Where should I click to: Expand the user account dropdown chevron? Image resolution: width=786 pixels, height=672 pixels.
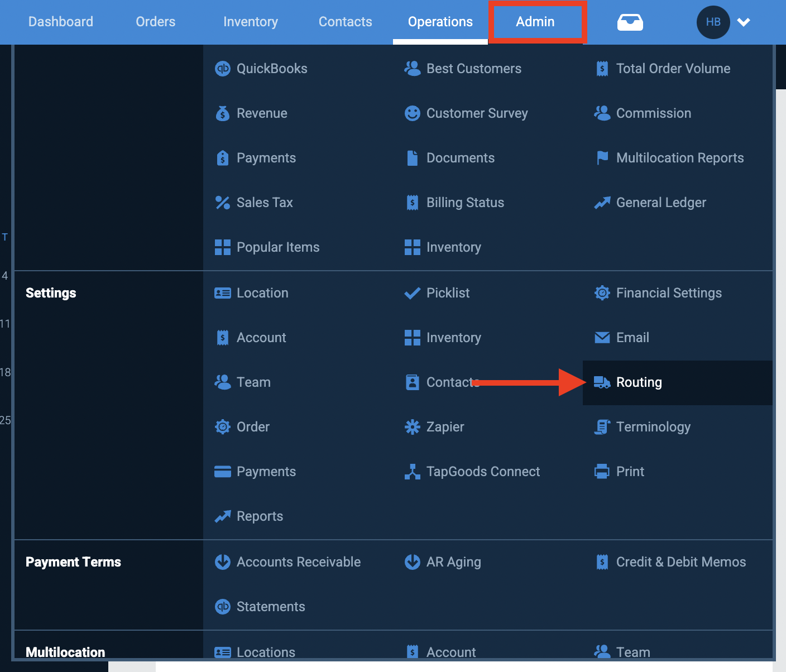(x=744, y=22)
